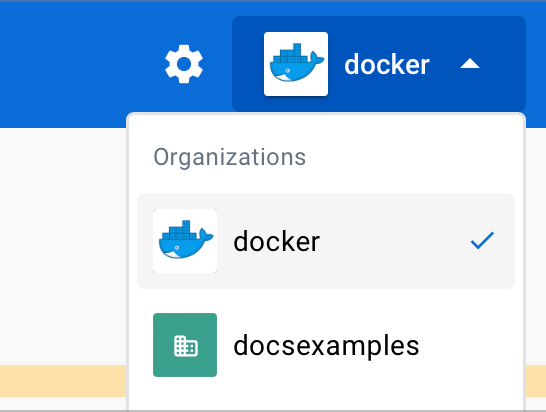The height and width of the screenshot is (412, 546).
Task: Select the docker organization entry
Action: coord(326,241)
